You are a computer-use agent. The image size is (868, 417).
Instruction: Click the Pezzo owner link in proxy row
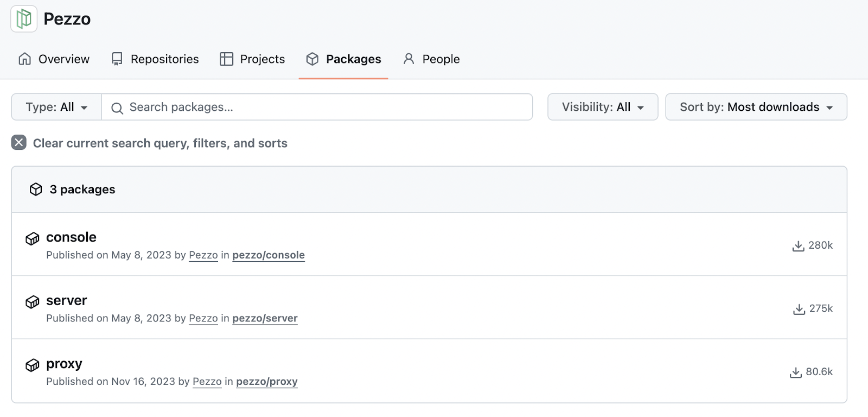[207, 382]
